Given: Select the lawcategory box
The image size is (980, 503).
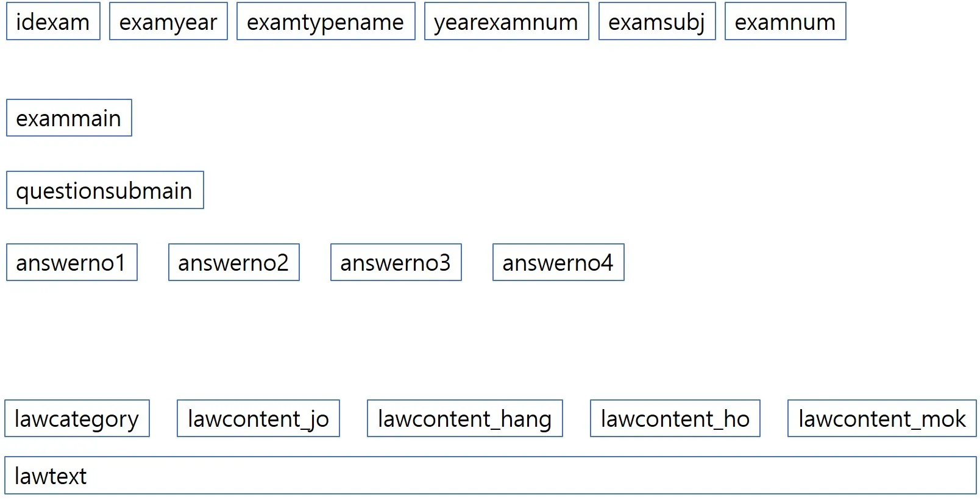Looking at the screenshot, I should (x=77, y=419).
